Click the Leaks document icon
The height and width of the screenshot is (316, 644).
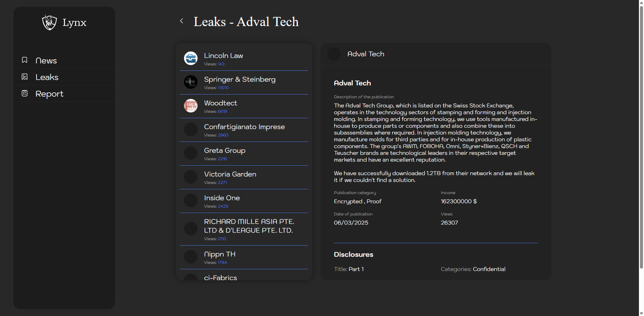(25, 77)
